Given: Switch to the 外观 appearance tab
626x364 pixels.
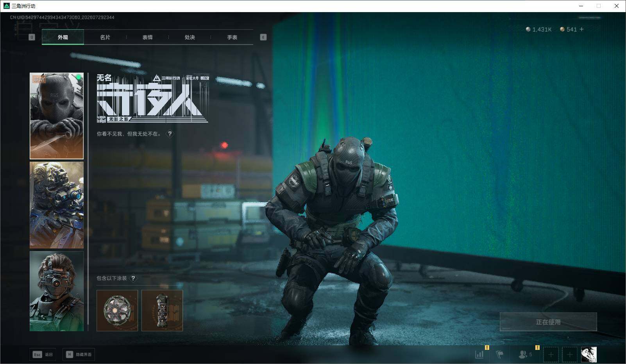Looking at the screenshot, I should tap(63, 37).
